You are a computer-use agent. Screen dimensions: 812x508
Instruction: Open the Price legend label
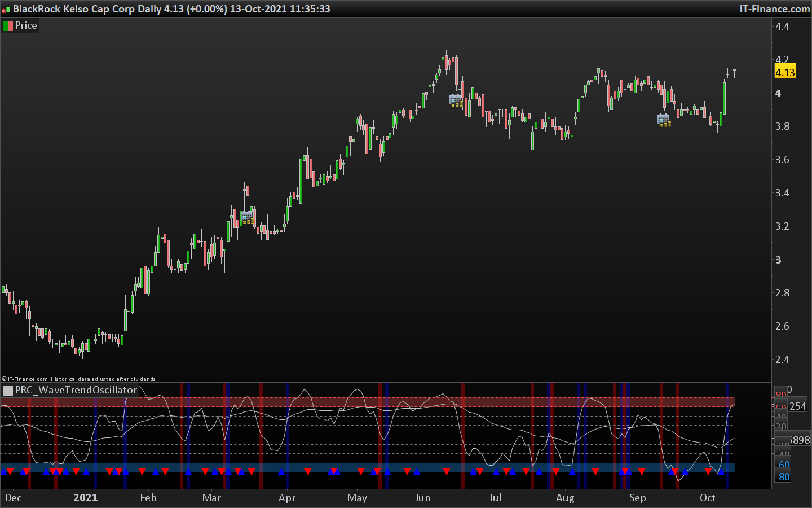click(x=26, y=25)
